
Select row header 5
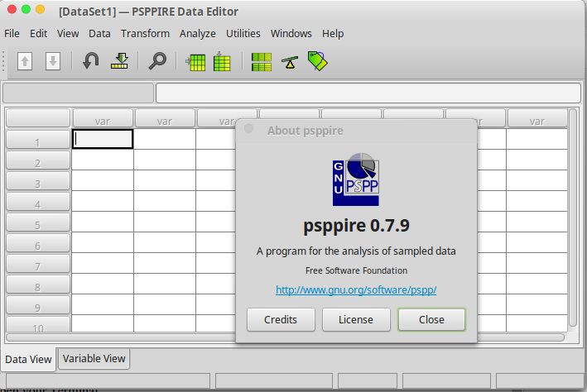(38, 223)
